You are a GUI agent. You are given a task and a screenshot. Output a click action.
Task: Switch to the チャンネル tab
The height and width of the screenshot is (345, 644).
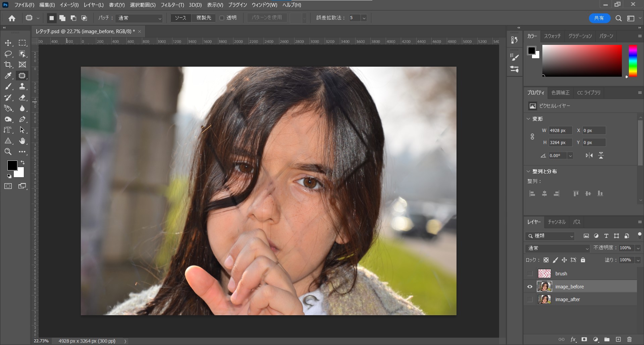coord(557,222)
